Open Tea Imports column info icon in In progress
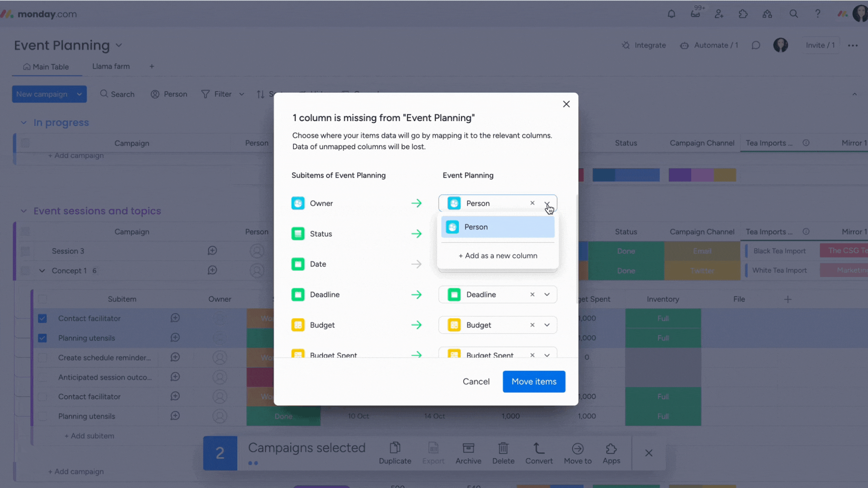Viewport: 868px width, 488px height. tap(806, 143)
